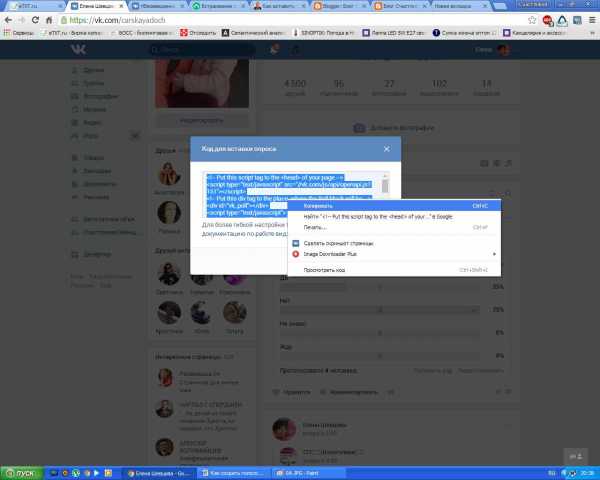600x480 pixels.
Task: Choose 'Копировать' in the context menu
Action: point(394,206)
